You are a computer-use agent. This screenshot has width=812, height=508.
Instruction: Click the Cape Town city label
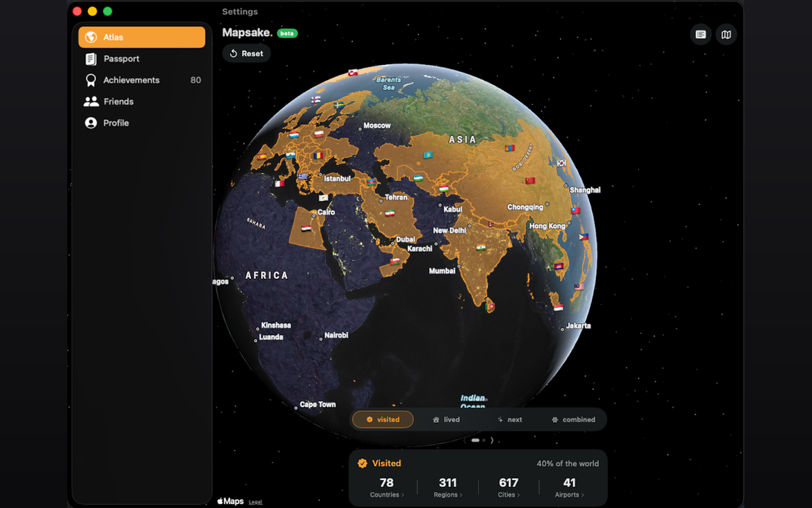tap(318, 404)
